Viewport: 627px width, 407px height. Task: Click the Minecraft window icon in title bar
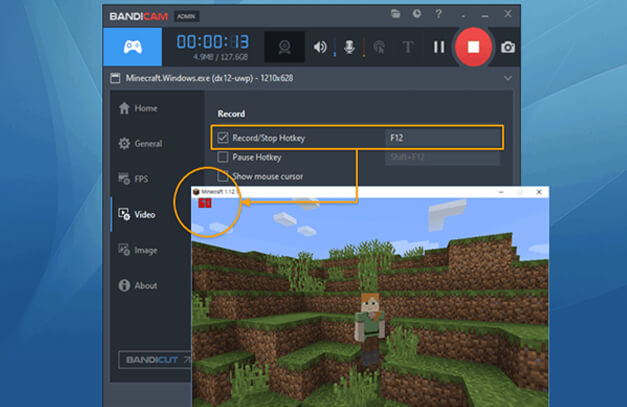[196, 192]
